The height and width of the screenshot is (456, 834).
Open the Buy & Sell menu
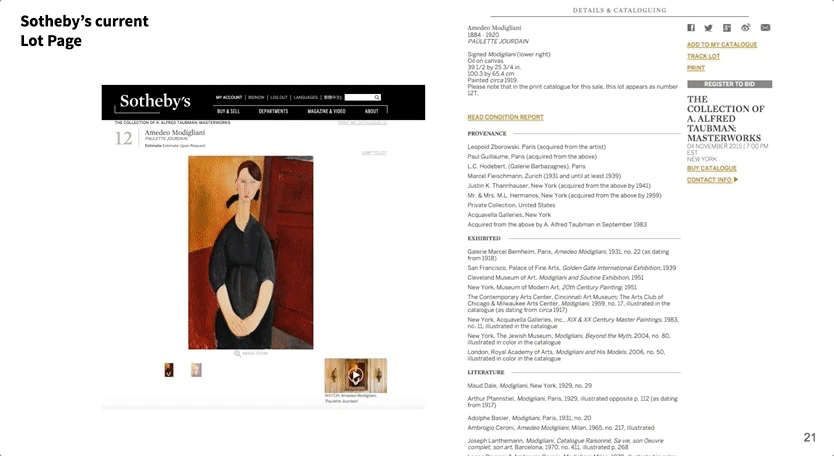tap(229, 111)
